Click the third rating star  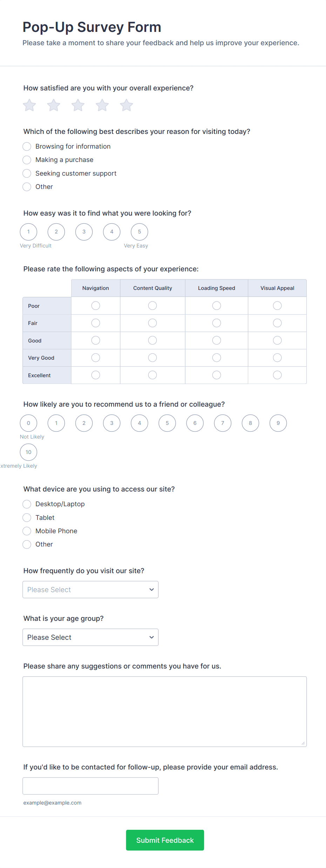[x=78, y=105]
